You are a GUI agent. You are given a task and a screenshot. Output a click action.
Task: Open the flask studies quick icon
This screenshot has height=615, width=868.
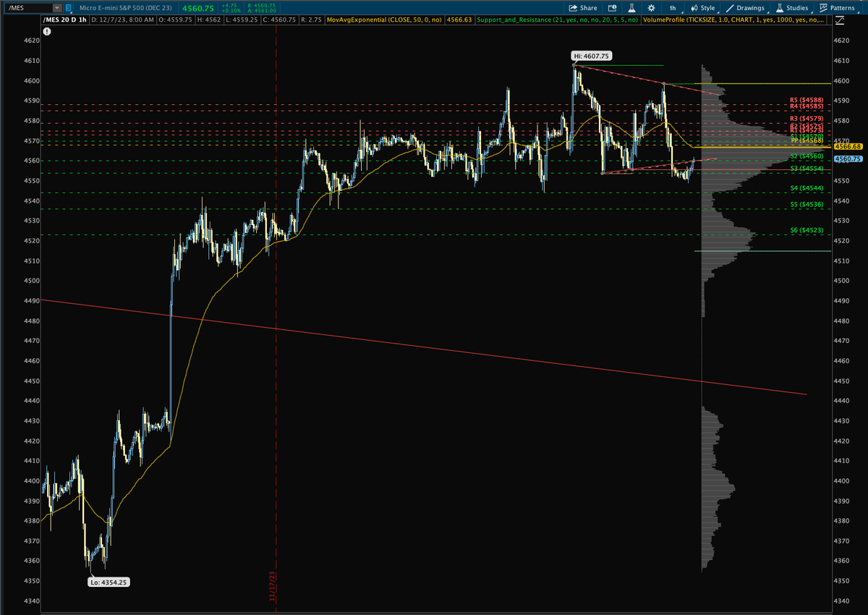pos(631,8)
